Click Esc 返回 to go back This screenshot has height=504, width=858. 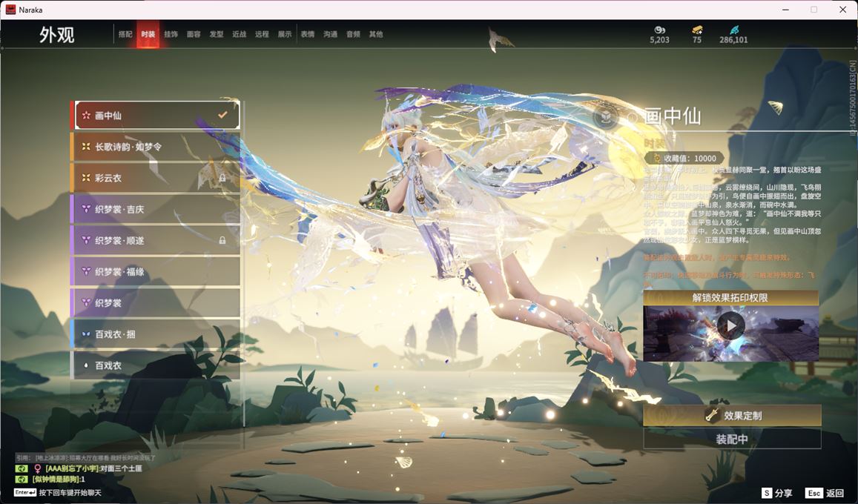(x=825, y=493)
